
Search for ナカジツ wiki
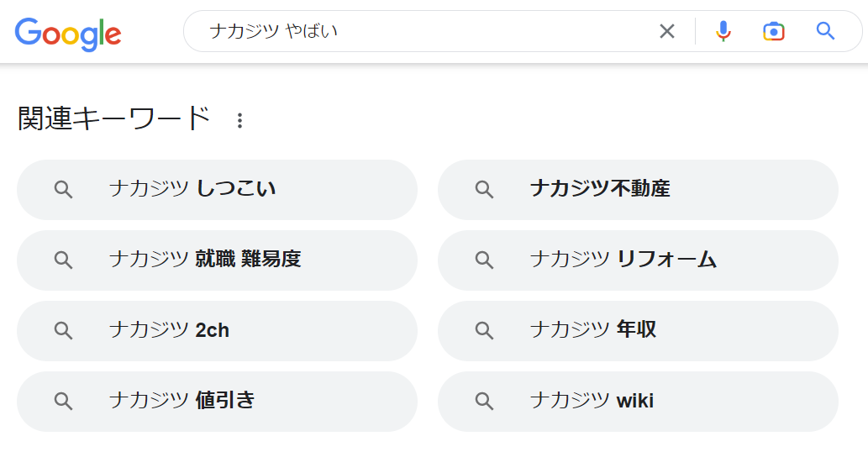pyautogui.click(x=638, y=401)
